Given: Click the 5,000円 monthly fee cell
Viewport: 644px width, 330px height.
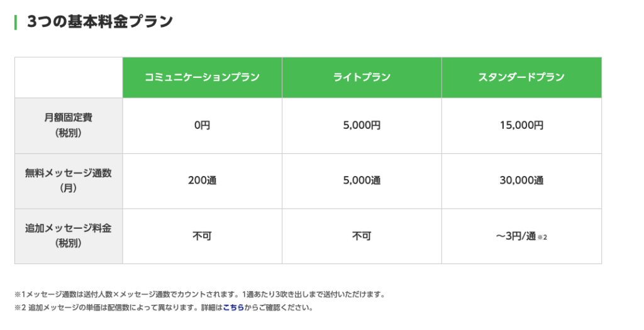Looking at the screenshot, I should [x=362, y=126].
